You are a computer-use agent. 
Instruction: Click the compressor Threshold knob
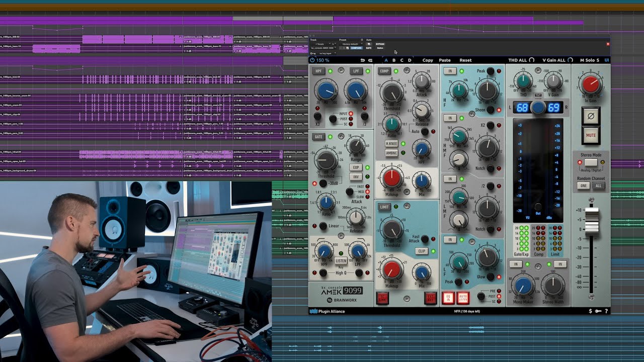click(391, 93)
